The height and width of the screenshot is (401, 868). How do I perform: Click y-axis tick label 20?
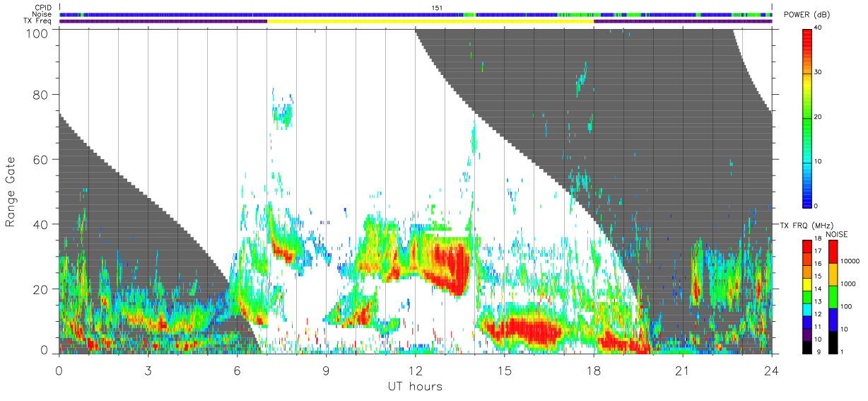pos(40,290)
